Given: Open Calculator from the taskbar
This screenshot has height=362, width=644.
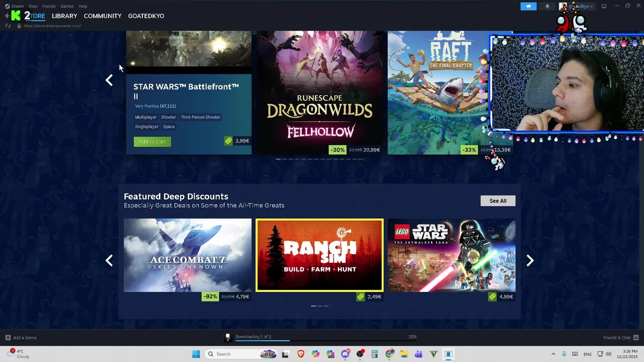Looking at the screenshot, I should (374, 354).
